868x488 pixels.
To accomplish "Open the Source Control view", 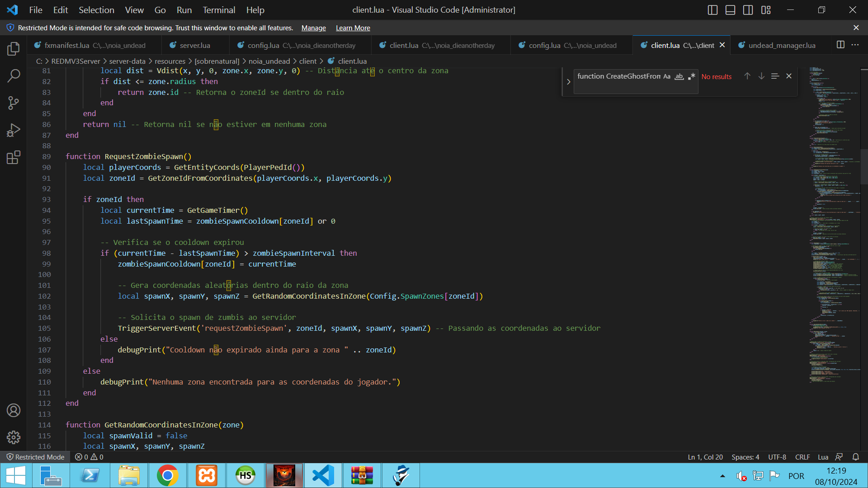I will 14,103.
